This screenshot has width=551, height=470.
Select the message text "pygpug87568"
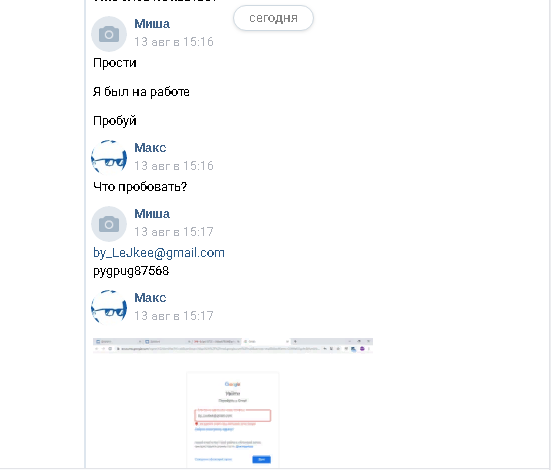(x=131, y=271)
